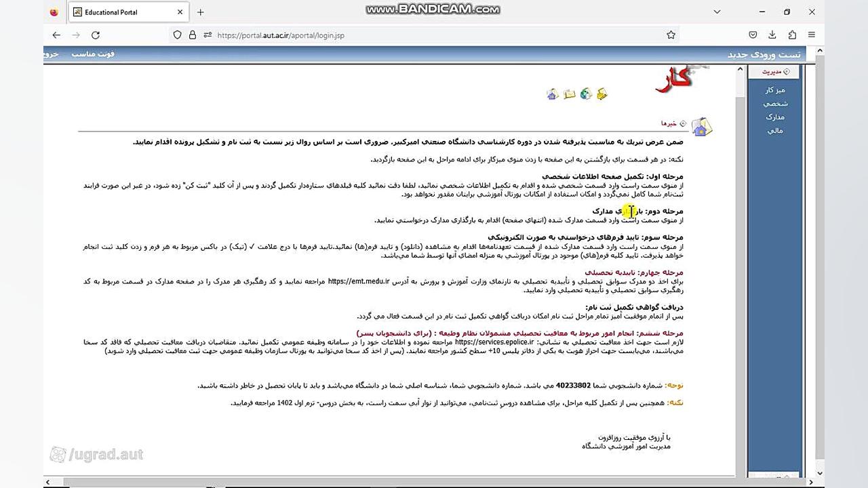This screenshot has height=488, width=868.
Task: Open the شخصي sidebar menu item
Action: (x=775, y=104)
